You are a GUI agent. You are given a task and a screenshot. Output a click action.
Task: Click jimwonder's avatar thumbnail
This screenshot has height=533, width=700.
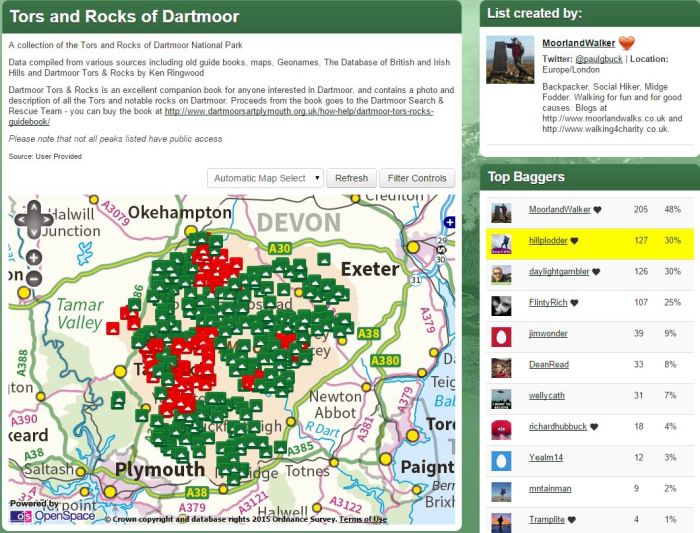(502, 334)
